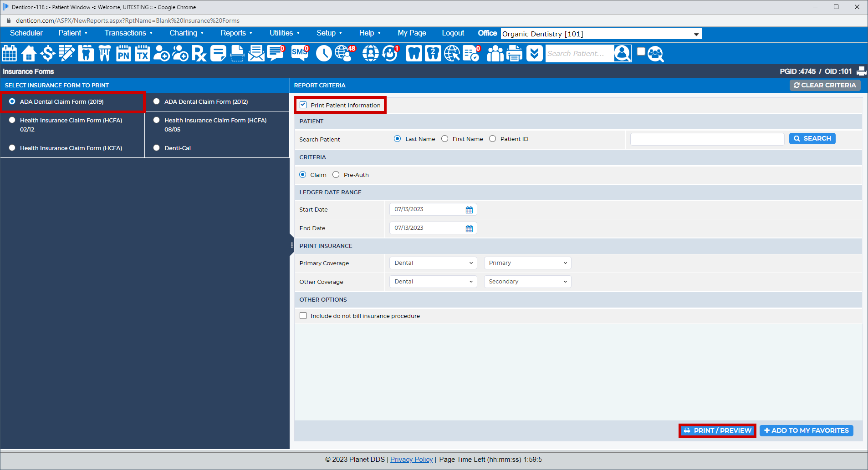The width and height of the screenshot is (868, 470).
Task: Click the user refresh icon with 1 badge
Action: (390, 53)
